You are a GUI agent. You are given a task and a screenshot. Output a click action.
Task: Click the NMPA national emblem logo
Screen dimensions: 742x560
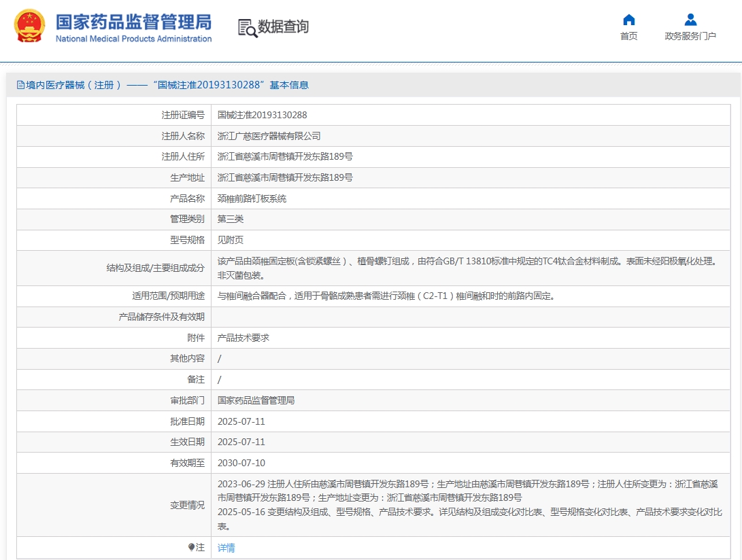30,26
